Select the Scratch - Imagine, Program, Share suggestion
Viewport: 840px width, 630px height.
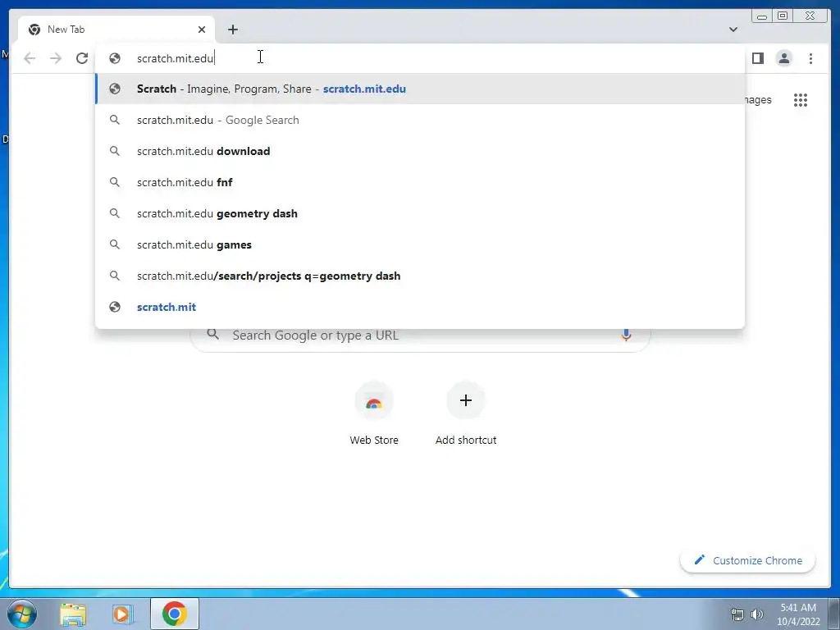(420, 89)
